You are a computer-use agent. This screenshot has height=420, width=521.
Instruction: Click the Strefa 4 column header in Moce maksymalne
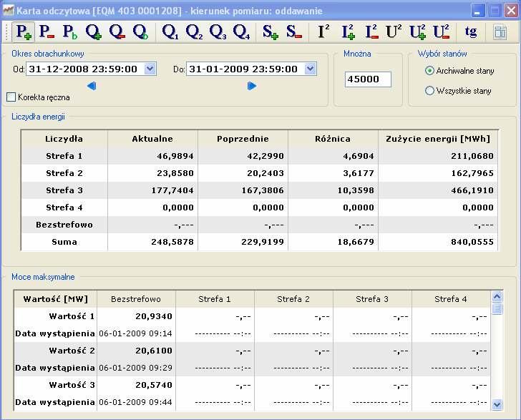[x=451, y=299]
